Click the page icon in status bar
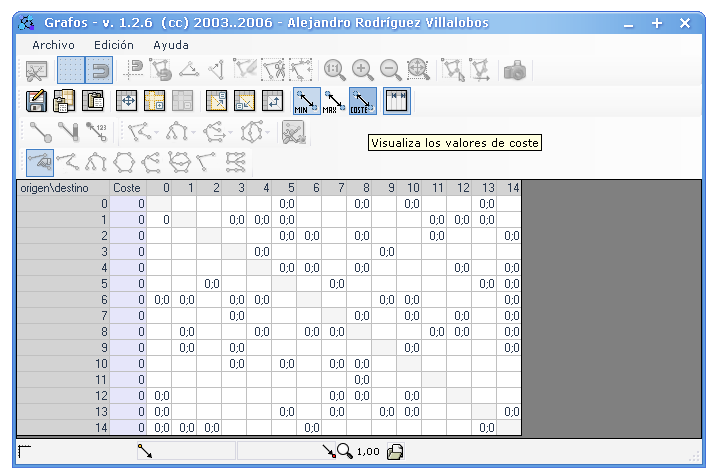 (x=395, y=452)
